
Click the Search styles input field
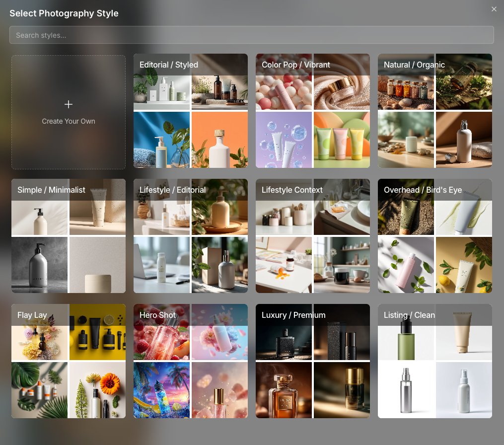click(x=251, y=35)
